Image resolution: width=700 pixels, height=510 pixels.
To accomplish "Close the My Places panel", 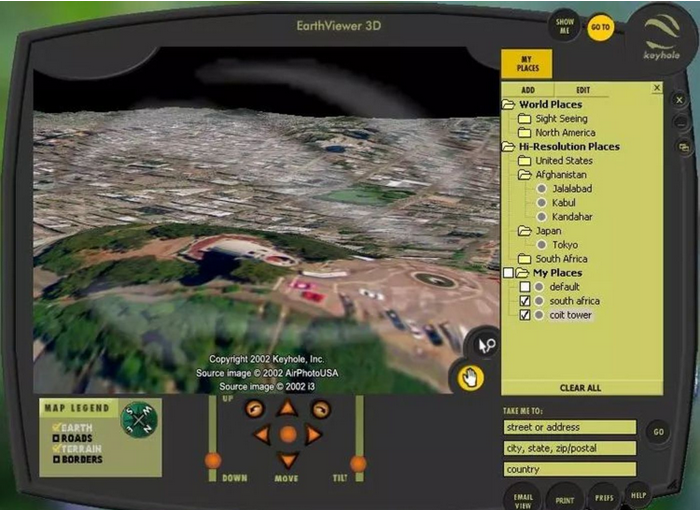I will pos(657,88).
